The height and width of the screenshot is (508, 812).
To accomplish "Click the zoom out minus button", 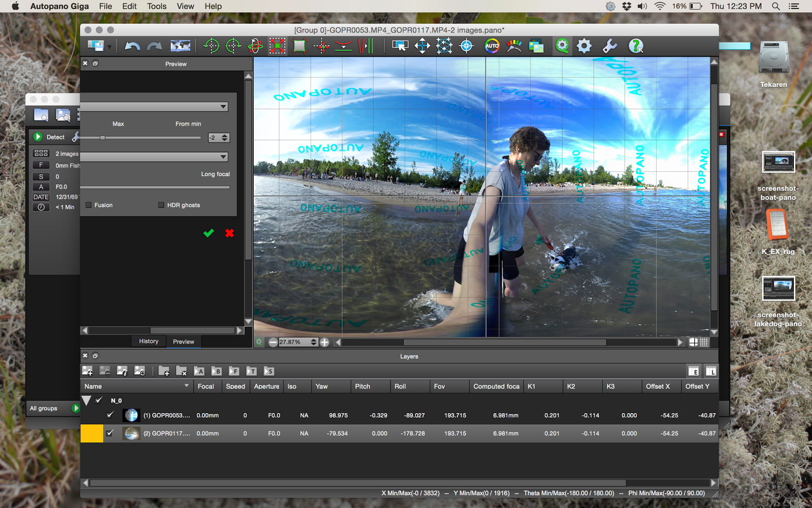I will tap(273, 342).
